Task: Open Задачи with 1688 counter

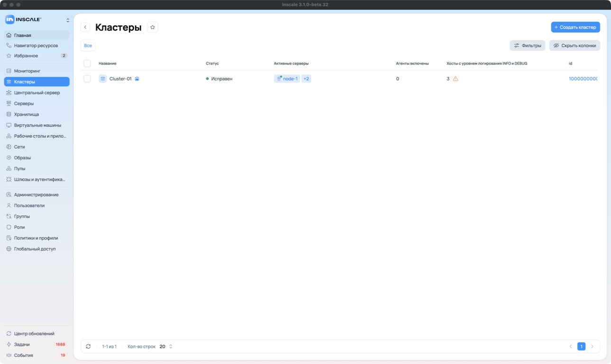Action: 37,345
